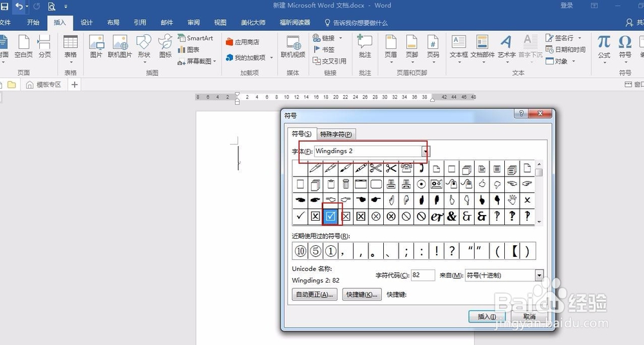Click the AutoCorrect (自动更正) button

[x=314, y=295]
